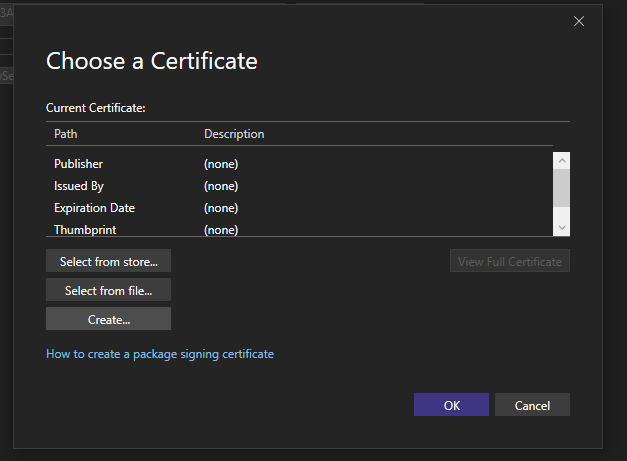Click the Current Certificate label
The image size is (627, 461).
coord(96,107)
